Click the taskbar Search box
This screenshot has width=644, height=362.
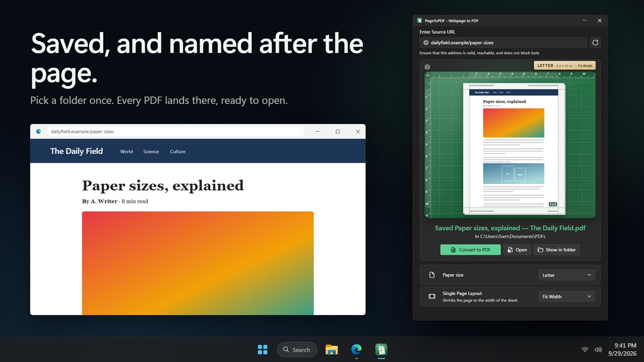(297, 349)
